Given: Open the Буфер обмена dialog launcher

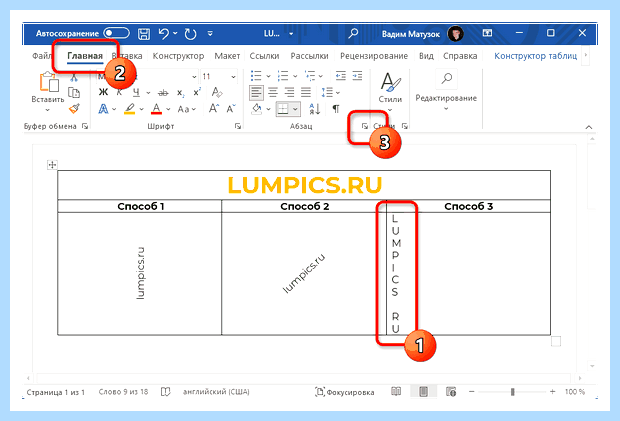Looking at the screenshot, I should [85, 126].
